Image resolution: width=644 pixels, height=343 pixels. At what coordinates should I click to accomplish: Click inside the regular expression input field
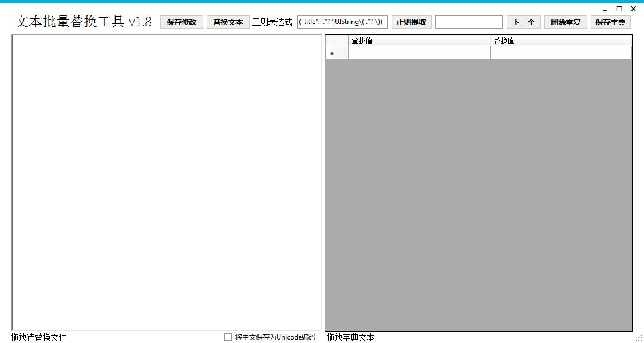[342, 21]
